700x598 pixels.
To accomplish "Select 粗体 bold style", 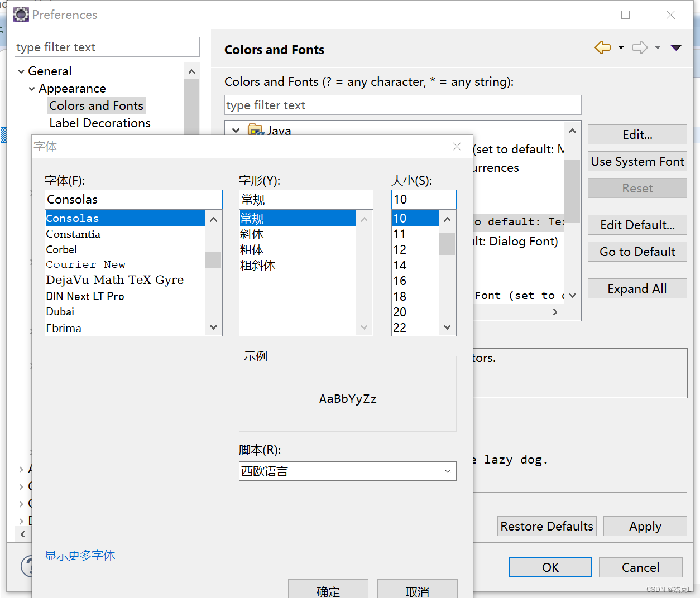I will (x=252, y=249).
